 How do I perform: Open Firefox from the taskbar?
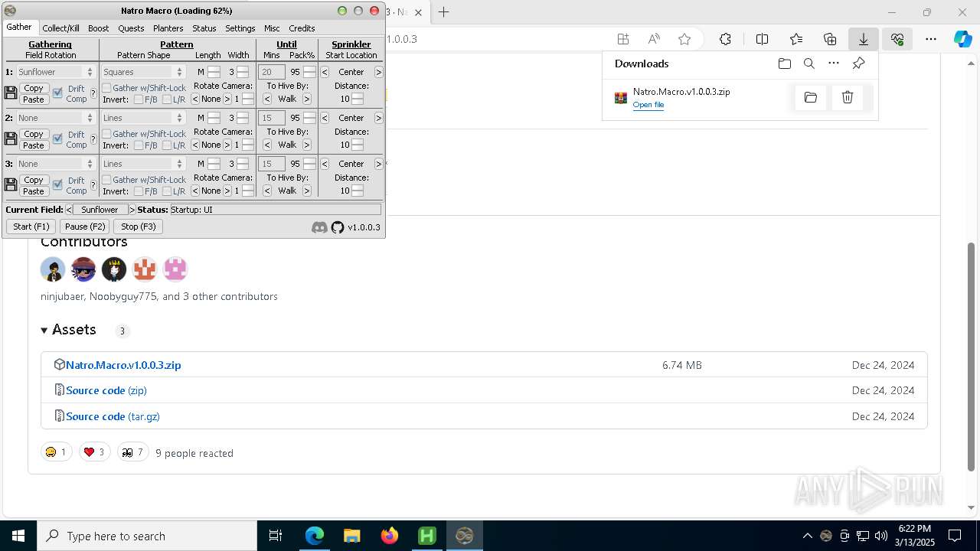click(390, 536)
